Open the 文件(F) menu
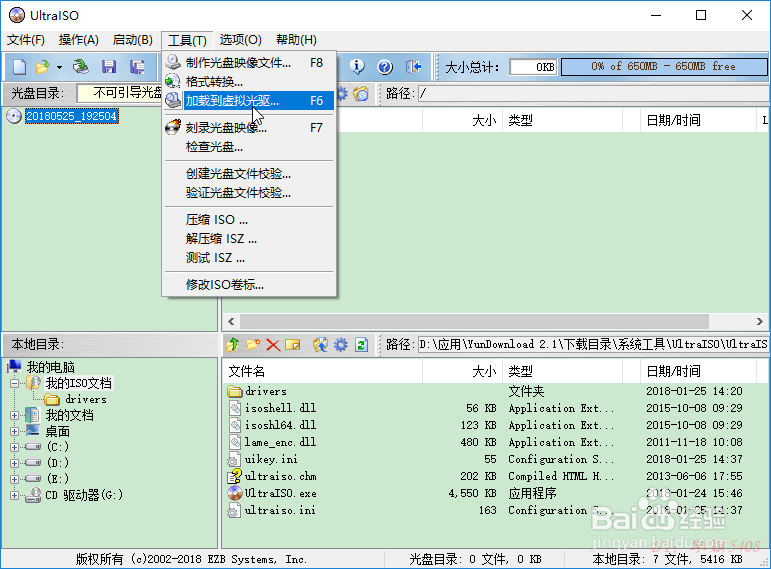Image resolution: width=771 pixels, height=569 pixels. click(26, 40)
